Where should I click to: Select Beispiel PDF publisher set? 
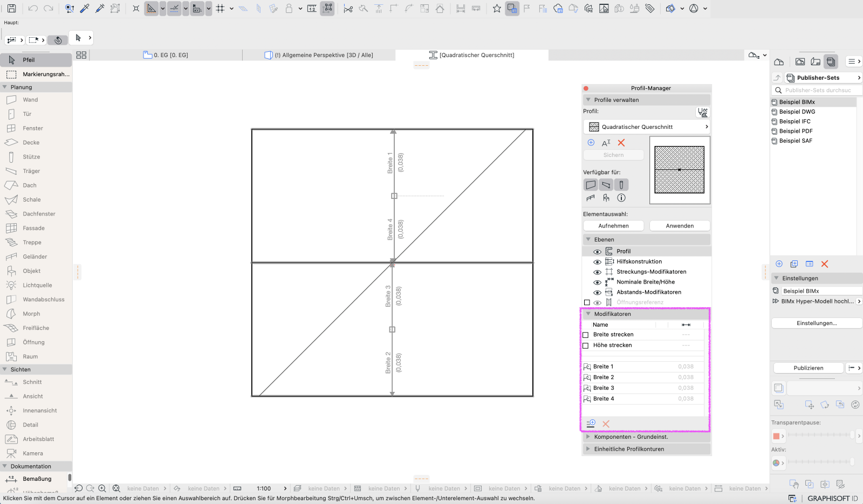(796, 131)
